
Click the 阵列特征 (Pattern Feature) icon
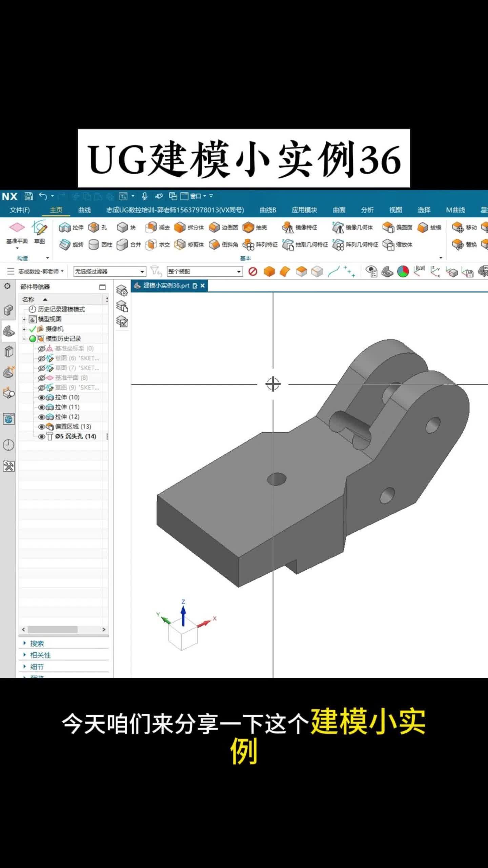point(248,244)
